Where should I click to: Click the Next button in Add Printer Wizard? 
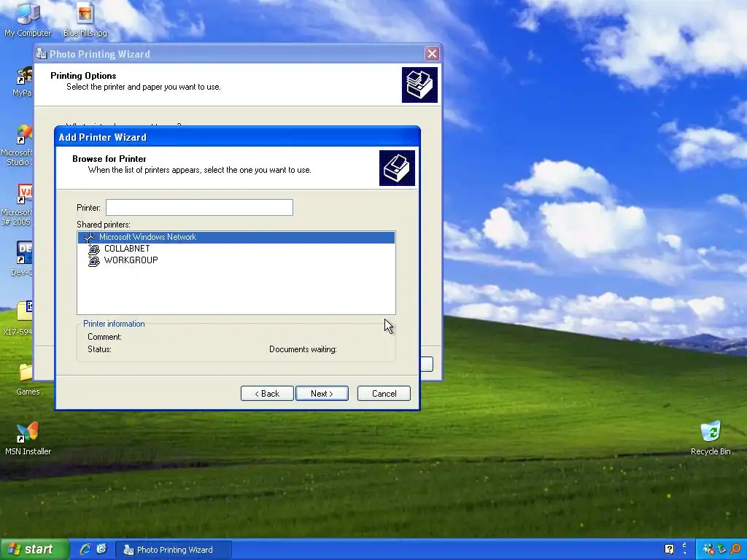[x=322, y=393]
